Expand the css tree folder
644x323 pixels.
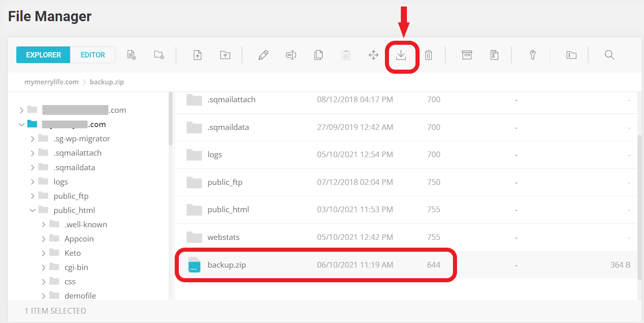click(x=44, y=281)
